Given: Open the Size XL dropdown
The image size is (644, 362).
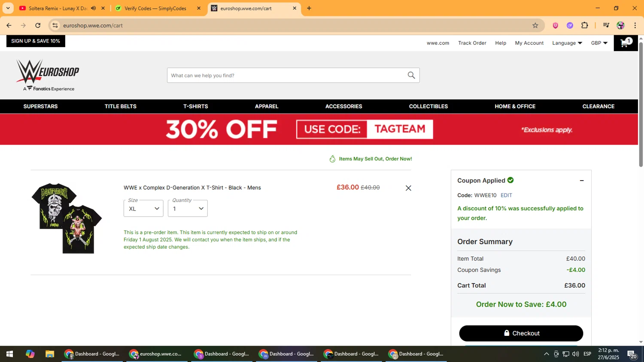Looking at the screenshot, I should click(x=143, y=208).
